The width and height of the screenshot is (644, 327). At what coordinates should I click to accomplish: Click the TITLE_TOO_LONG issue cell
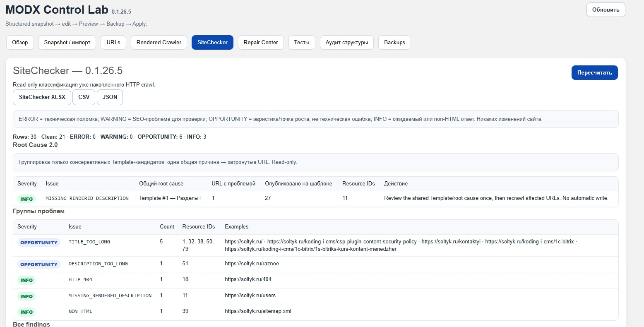[x=89, y=242]
